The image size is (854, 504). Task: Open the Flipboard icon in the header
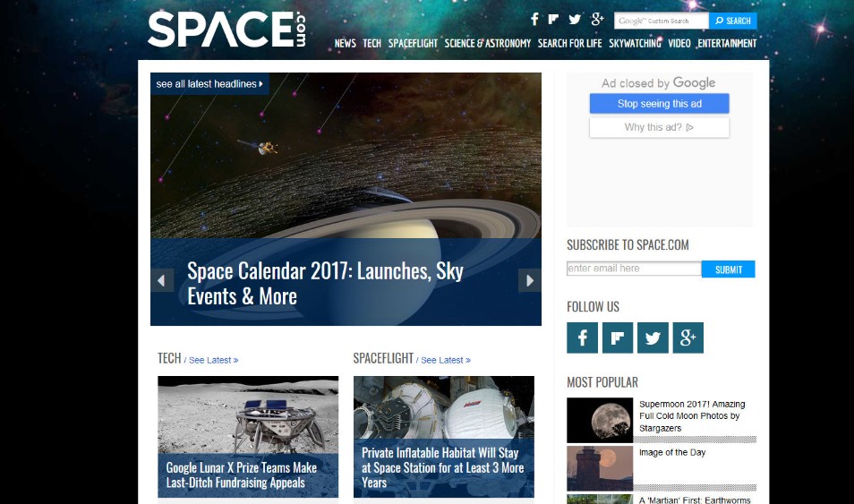pos(553,20)
